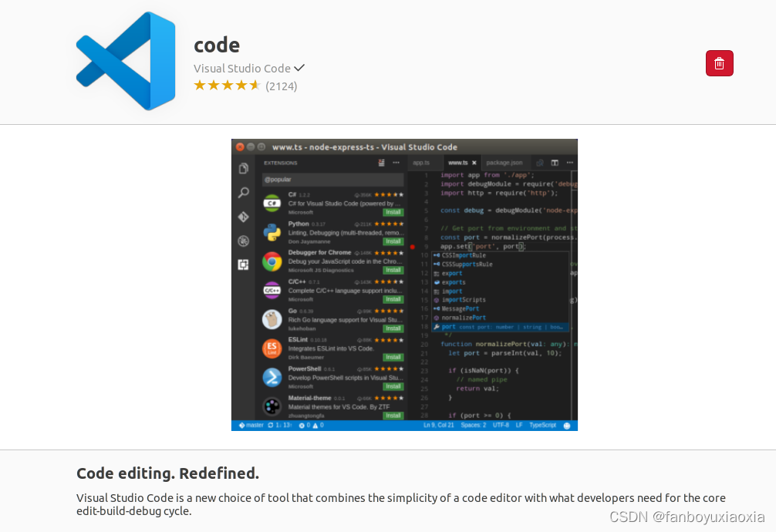Click the red trash icon to remove code

[719, 63]
